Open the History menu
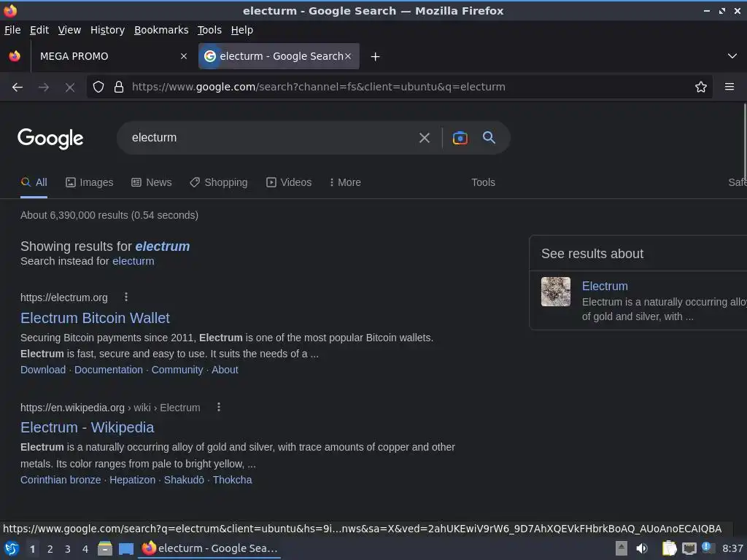This screenshot has width=747, height=560. [108, 30]
